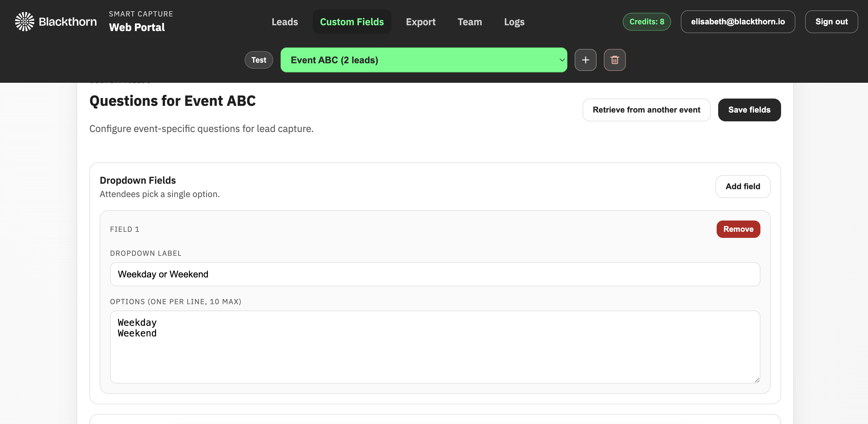Edit the Weekday or Weekend dropdown label
868x424 pixels.
click(x=435, y=274)
